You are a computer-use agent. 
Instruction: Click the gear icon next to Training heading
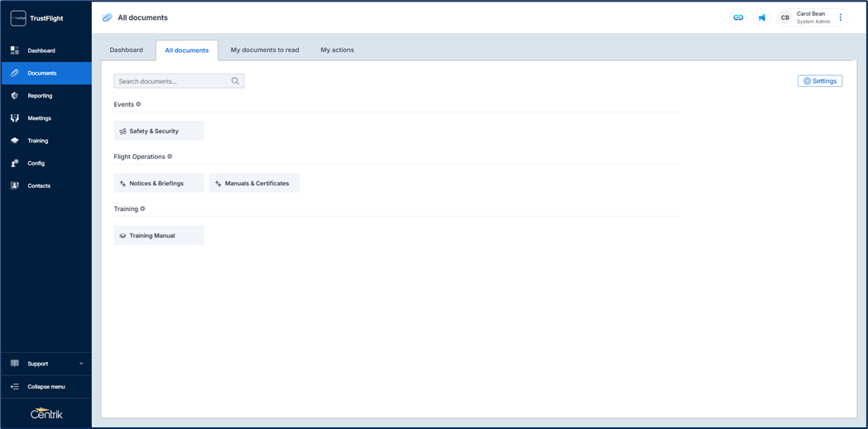142,209
